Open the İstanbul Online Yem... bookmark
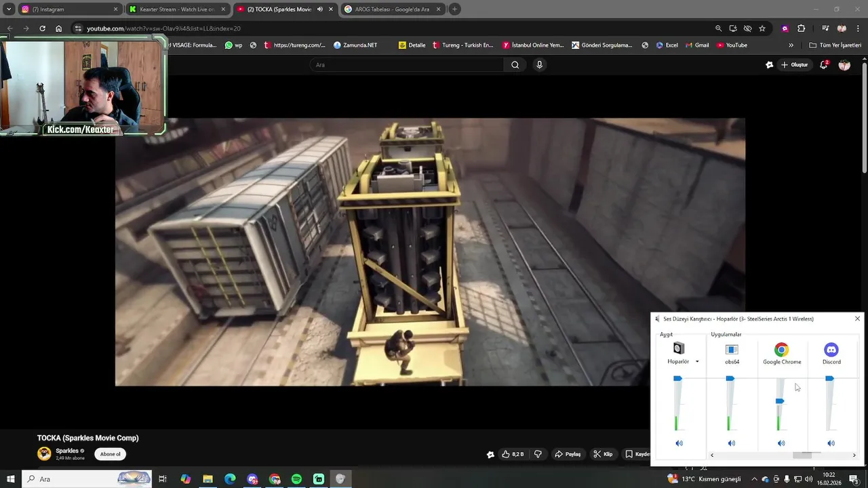 [x=533, y=45]
